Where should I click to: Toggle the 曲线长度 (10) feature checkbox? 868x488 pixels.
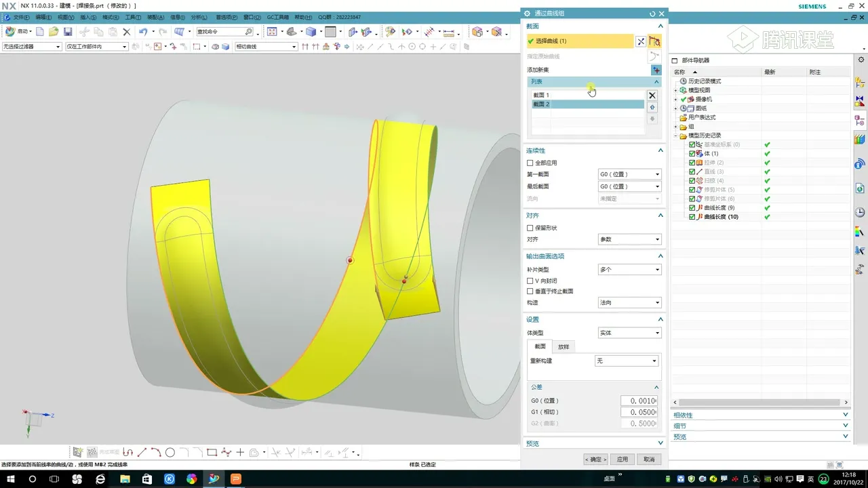tap(692, 217)
